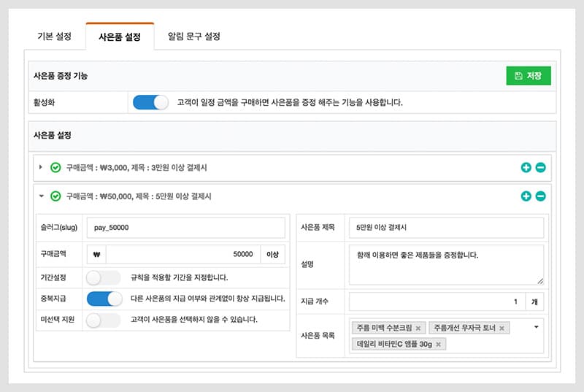Open the 사은품 목록 dropdown arrow

click(537, 327)
